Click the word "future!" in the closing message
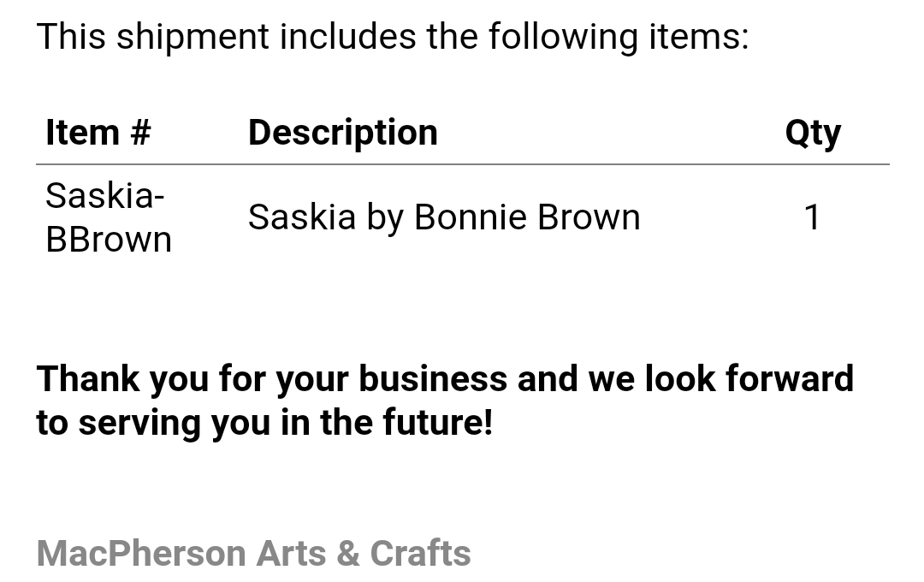Screen dimensions: 924x582 click(x=438, y=423)
